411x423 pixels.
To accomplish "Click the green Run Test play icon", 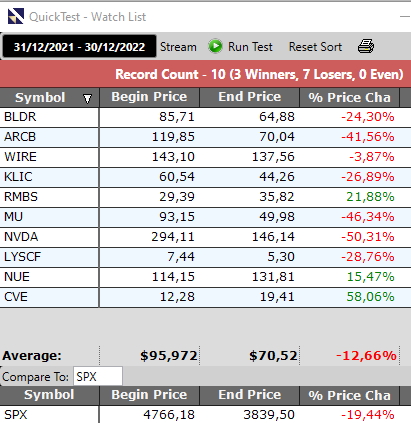I will pyautogui.click(x=215, y=46).
